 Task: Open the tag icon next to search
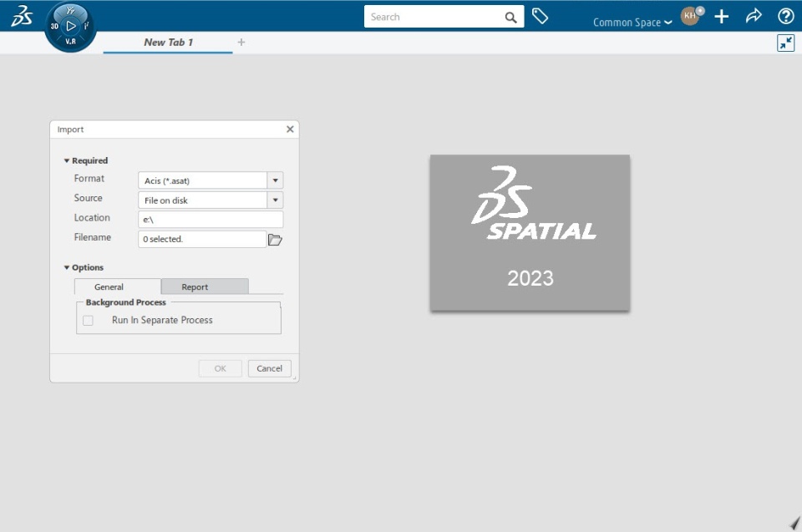click(x=541, y=17)
